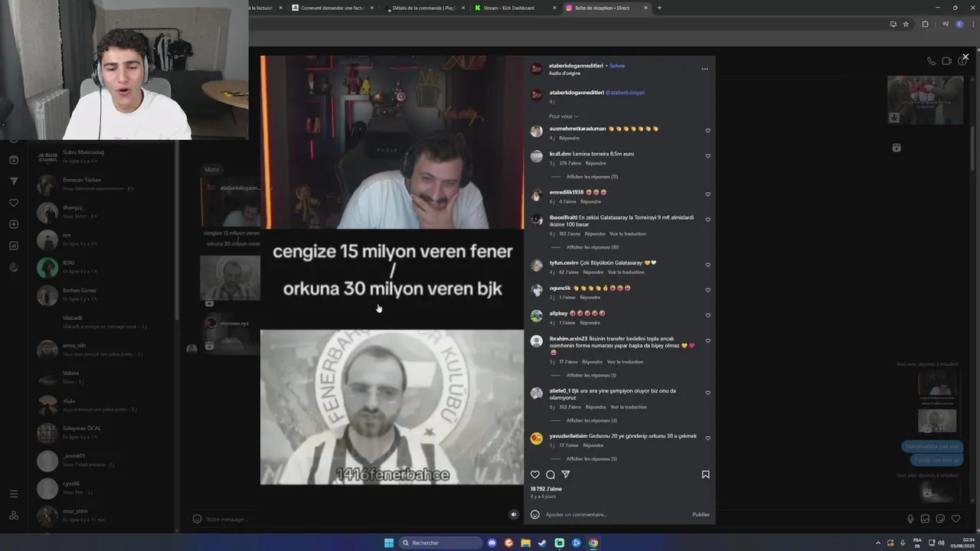The height and width of the screenshot is (551, 980).
Task: Open the emoji picker in the comment field
Action: (535, 514)
